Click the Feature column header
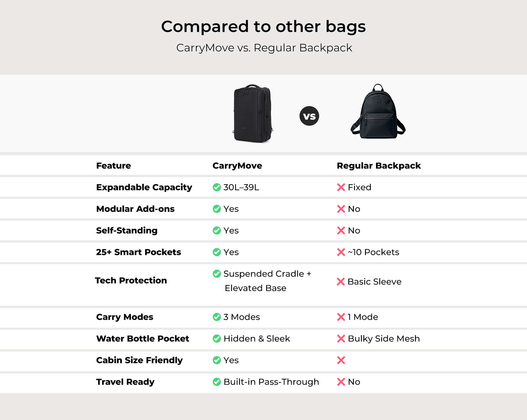This screenshot has width=527, height=420. [113, 166]
